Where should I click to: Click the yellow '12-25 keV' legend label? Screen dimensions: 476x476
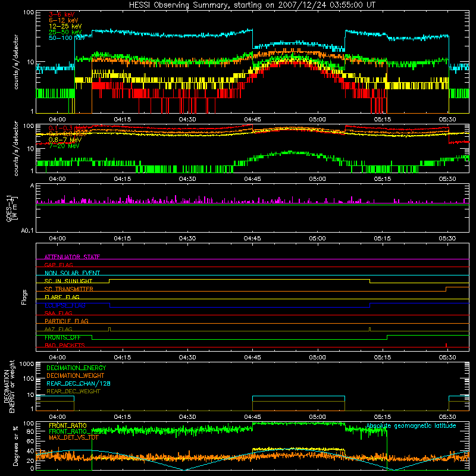click(65, 26)
